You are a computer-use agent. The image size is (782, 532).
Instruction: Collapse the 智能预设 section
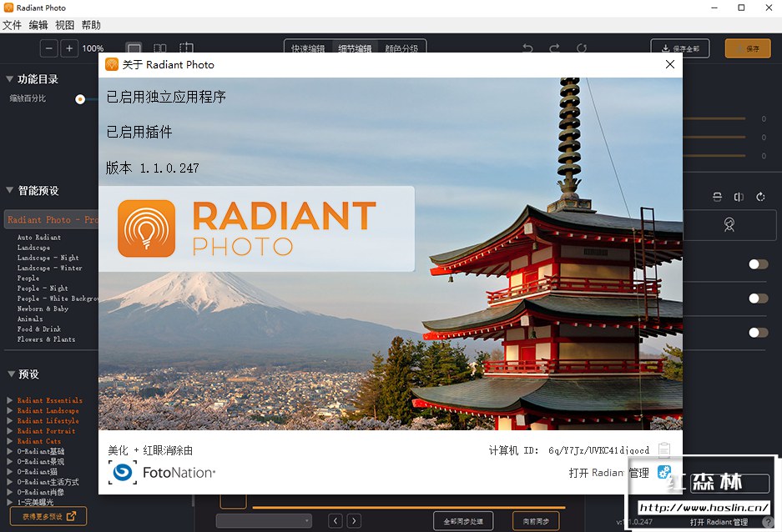coord(9,190)
